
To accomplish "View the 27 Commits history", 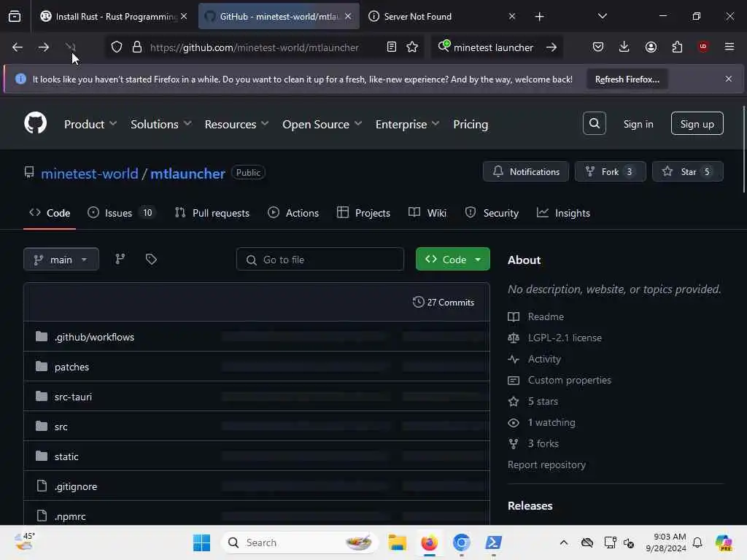I will (x=443, y=303).
